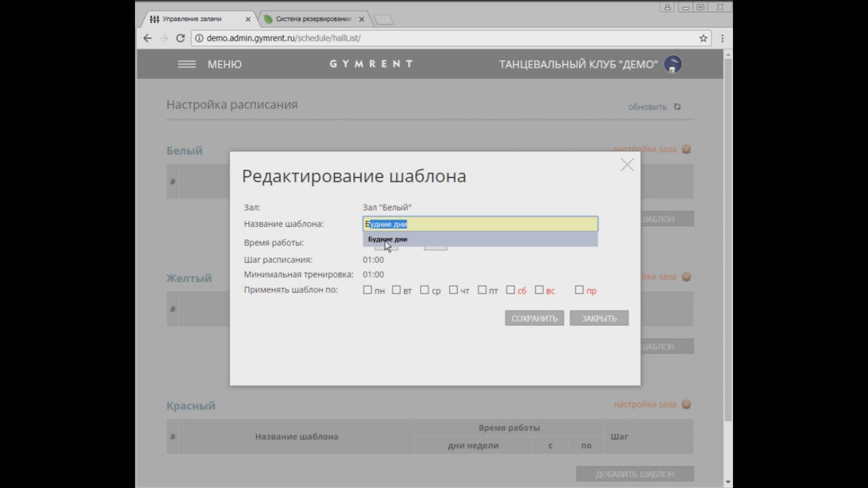Reload the page in the browser

click(x=180, y=38)
